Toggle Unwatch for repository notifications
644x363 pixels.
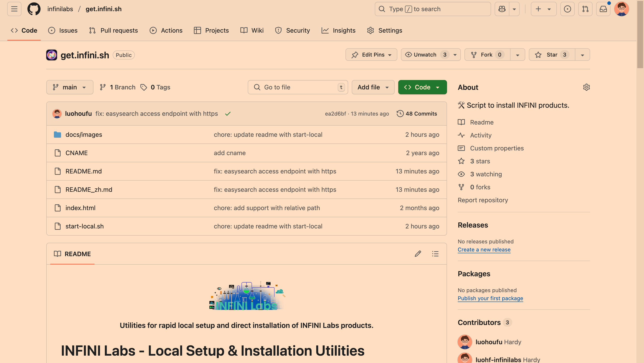pos(425,55)
